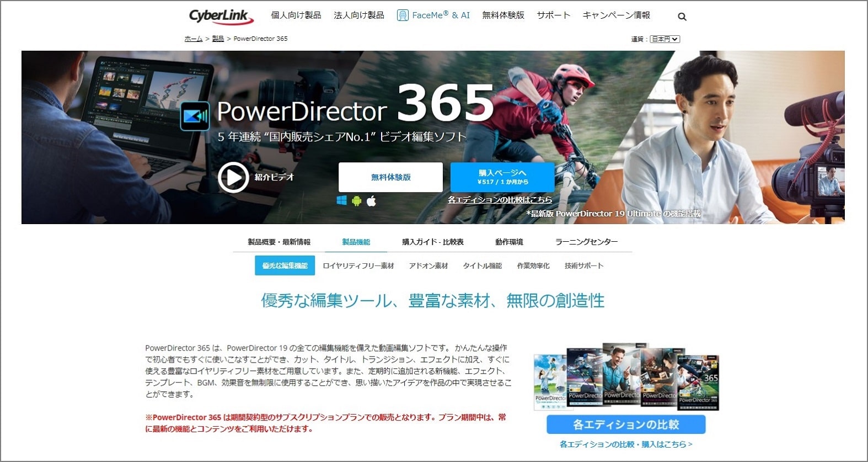Select the 作業効率化 sub-tab
Image resolution: width=868 pixels, height=462 pixels.
click(533, 265)
